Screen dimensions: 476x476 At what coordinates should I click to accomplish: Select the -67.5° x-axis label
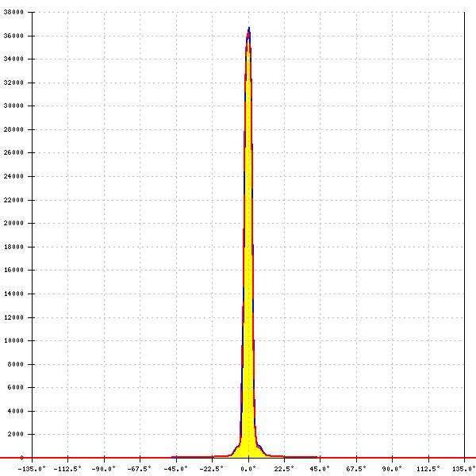tap(140, 469)
